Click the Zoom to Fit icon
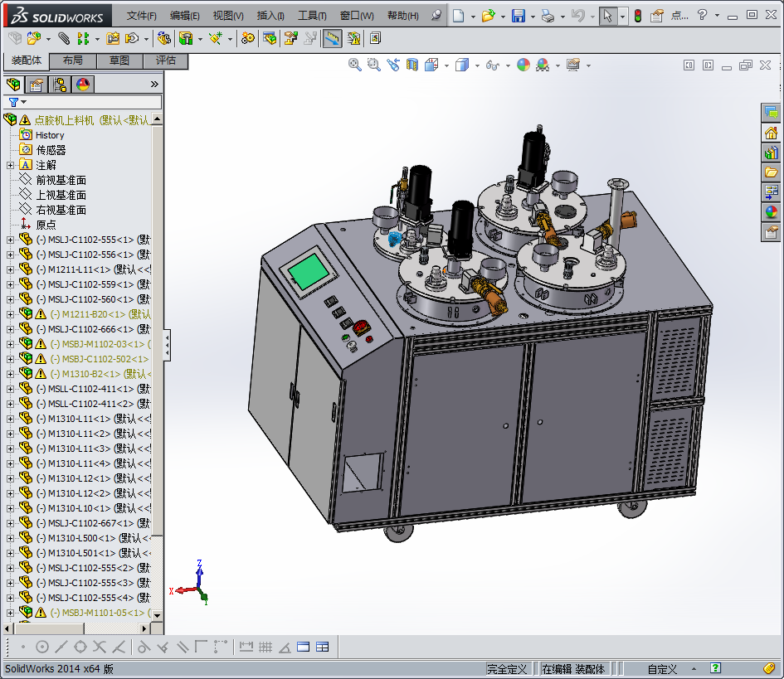Screen dimensions: 784x679 pyautogui.click(x=355, y=65)
